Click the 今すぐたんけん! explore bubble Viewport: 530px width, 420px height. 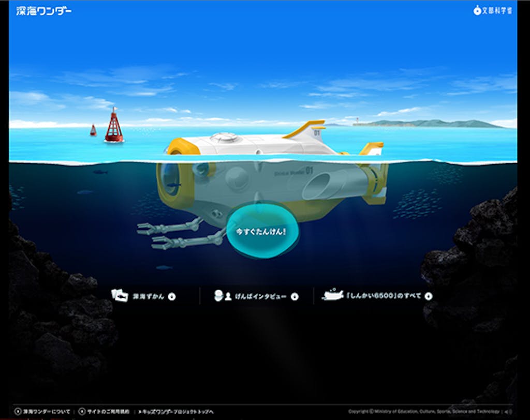click(261, 232)
